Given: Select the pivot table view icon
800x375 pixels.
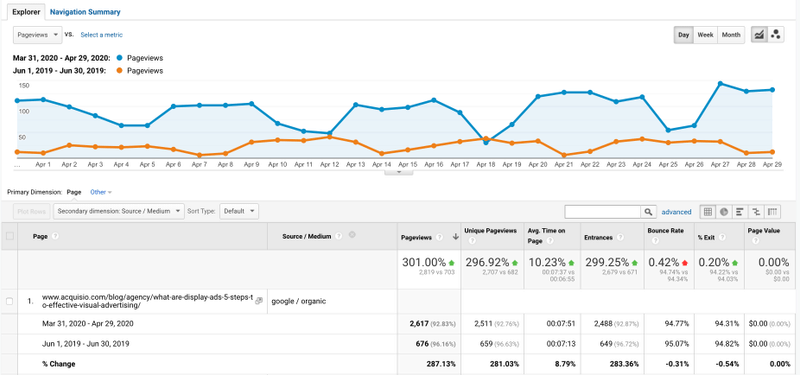Looking at the screenshot, I should [773, 211].
